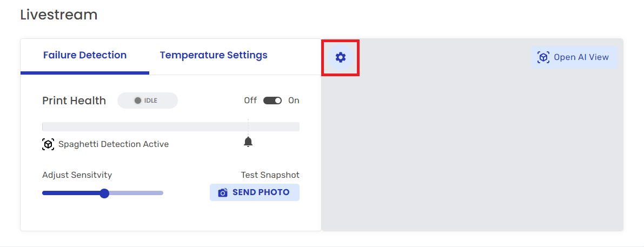Click the "Off" label beside the switch

[250, 101]
